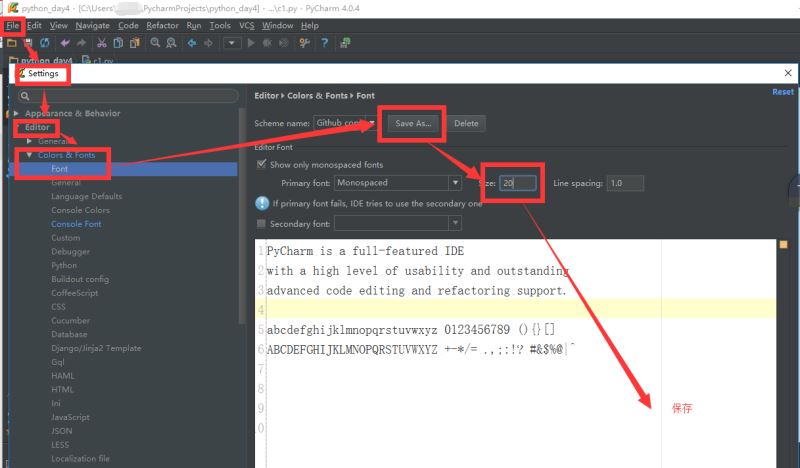Select Console Colors in tree
This screenshot has width=800, height=468.
[x=81, y=210]
